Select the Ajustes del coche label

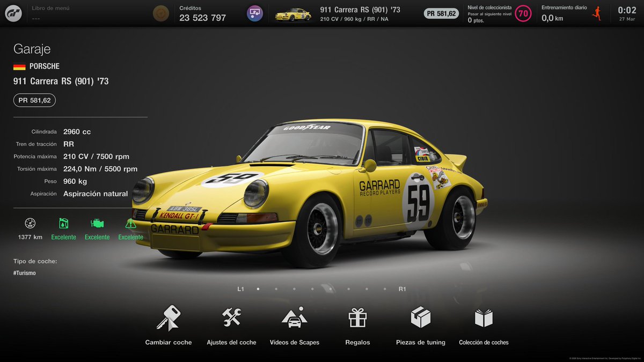pyautogui.click(x=231, y=342)
